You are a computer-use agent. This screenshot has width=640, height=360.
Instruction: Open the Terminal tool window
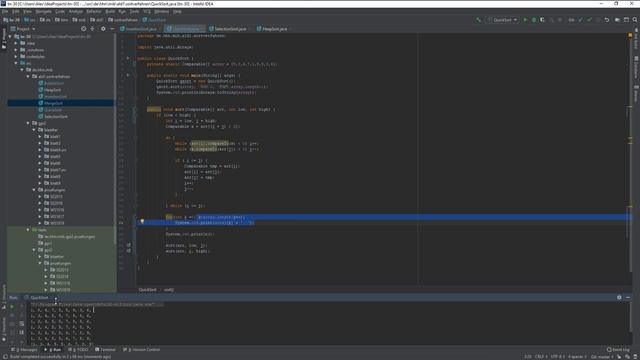(x=106, y=350)
